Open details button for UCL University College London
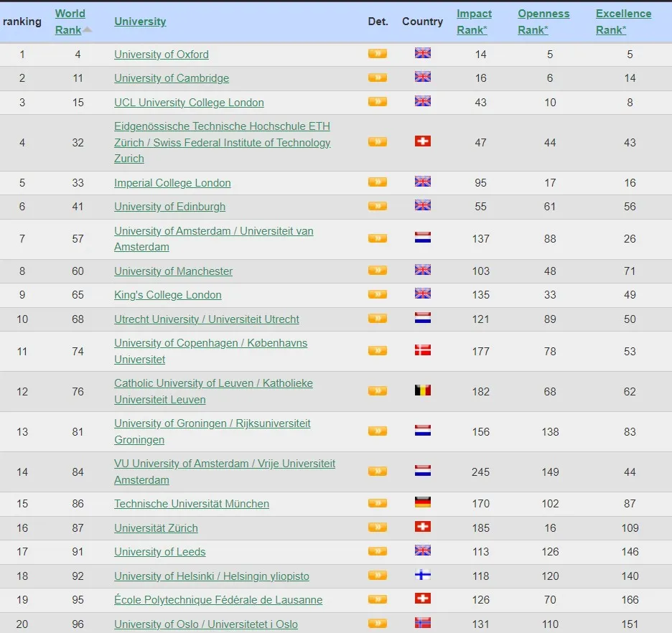The width and height of the screenshot is (672, 633). coord(378,101)
